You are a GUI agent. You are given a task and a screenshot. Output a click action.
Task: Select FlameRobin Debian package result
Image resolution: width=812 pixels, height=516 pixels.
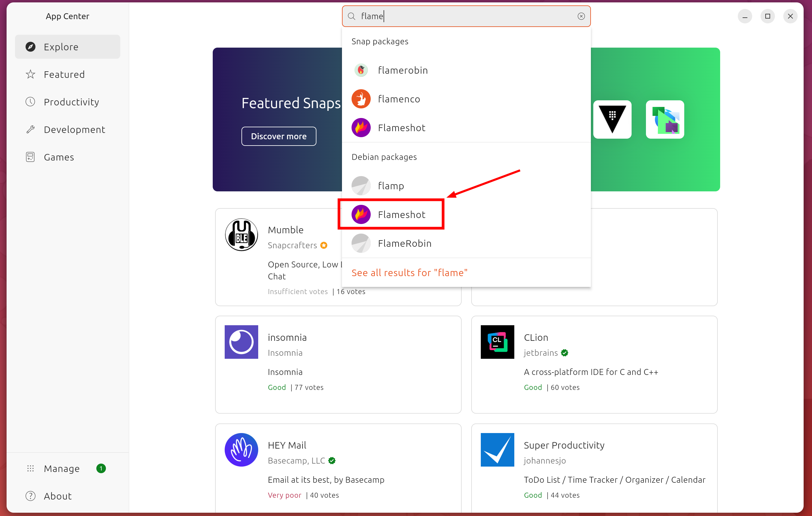point(466,243)
